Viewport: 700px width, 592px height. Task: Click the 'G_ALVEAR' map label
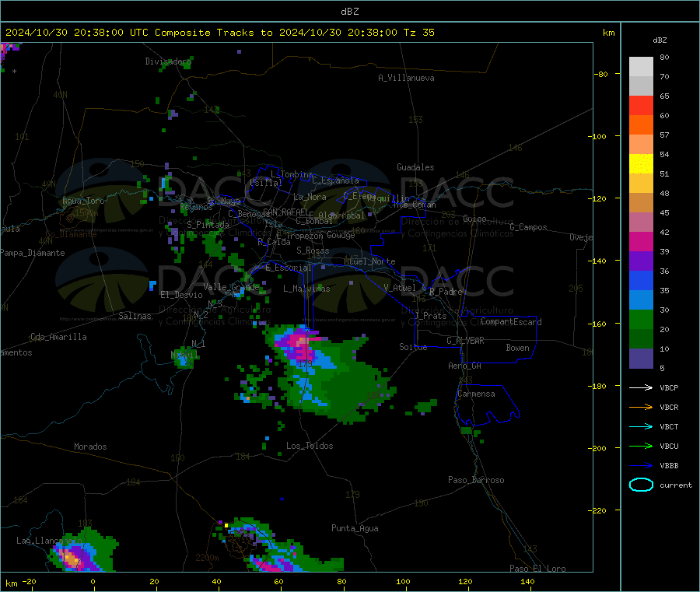coord(465,341)
